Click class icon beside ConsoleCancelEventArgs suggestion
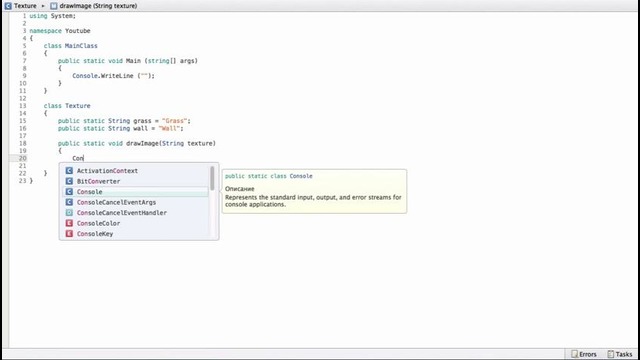640x360 pixels. pos(69,202)
